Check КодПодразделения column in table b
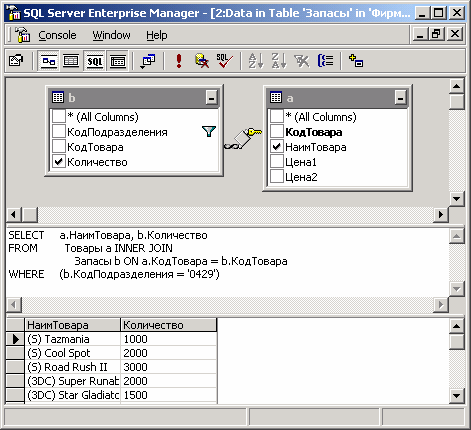This screenshot has width=471, height=430. pos(59,132)
